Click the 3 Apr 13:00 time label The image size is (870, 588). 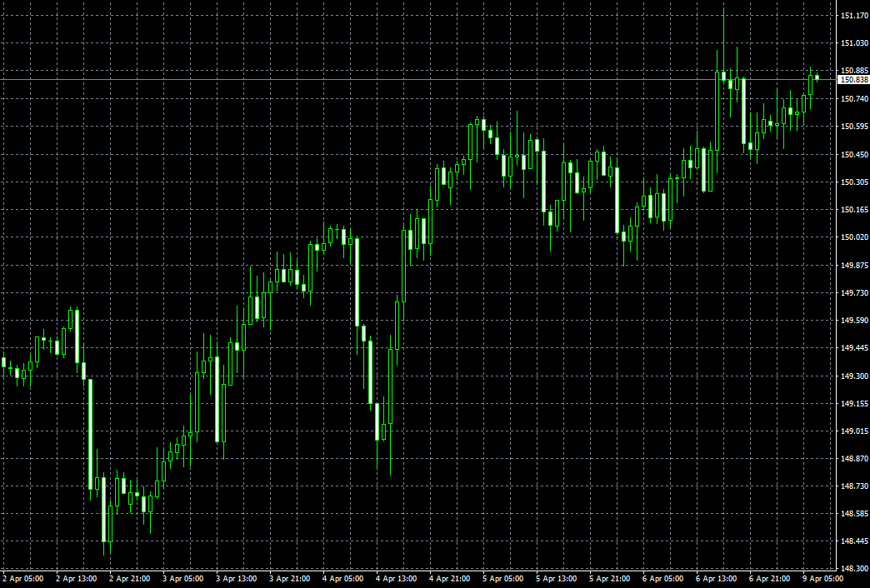pyautogui.click(x=237, y=579)
